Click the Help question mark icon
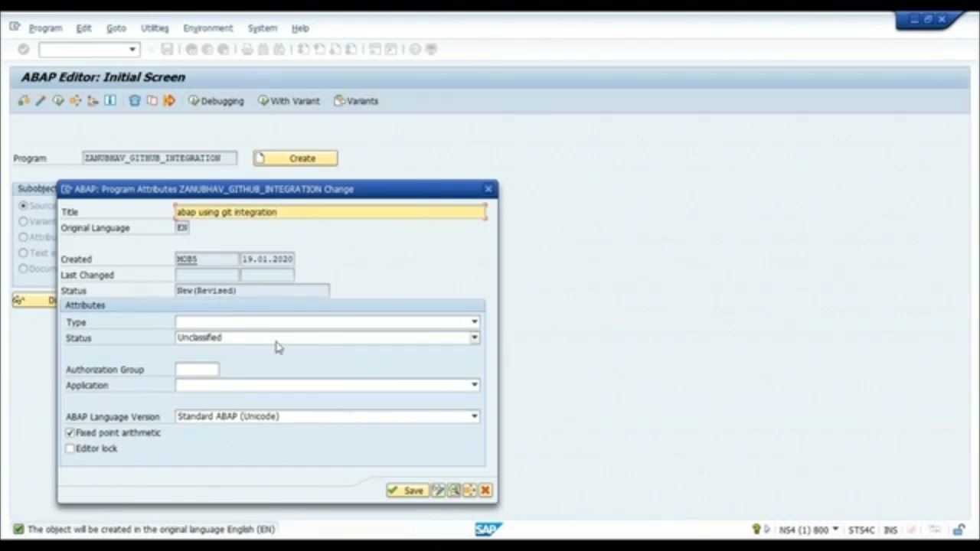The image size is (980, 551). tap(415, 49)
